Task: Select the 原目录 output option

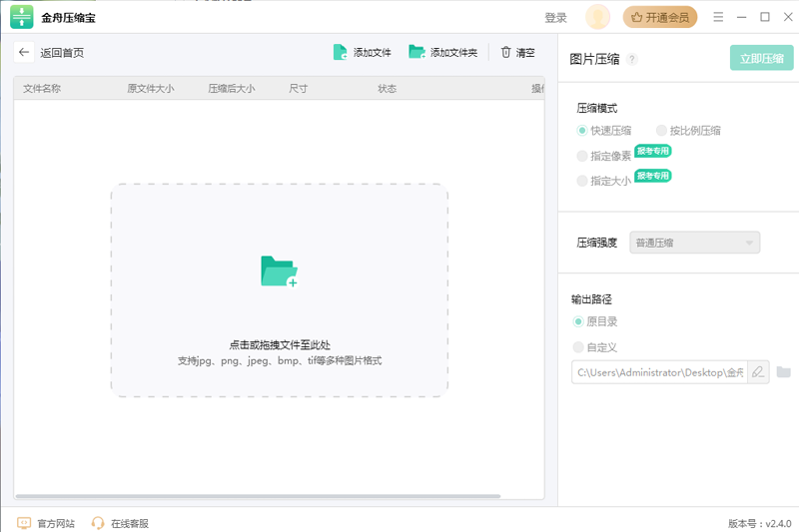Action: tap(579, 322)
